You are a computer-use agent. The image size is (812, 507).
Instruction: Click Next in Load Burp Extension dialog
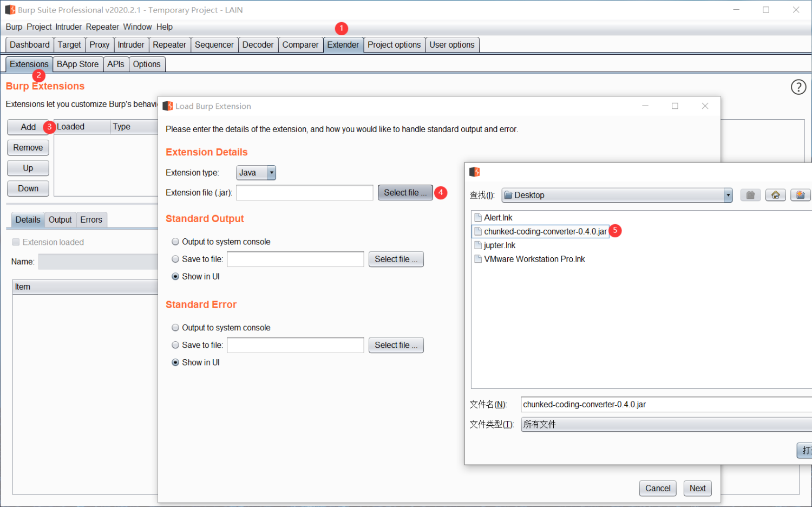click(698, 488)
